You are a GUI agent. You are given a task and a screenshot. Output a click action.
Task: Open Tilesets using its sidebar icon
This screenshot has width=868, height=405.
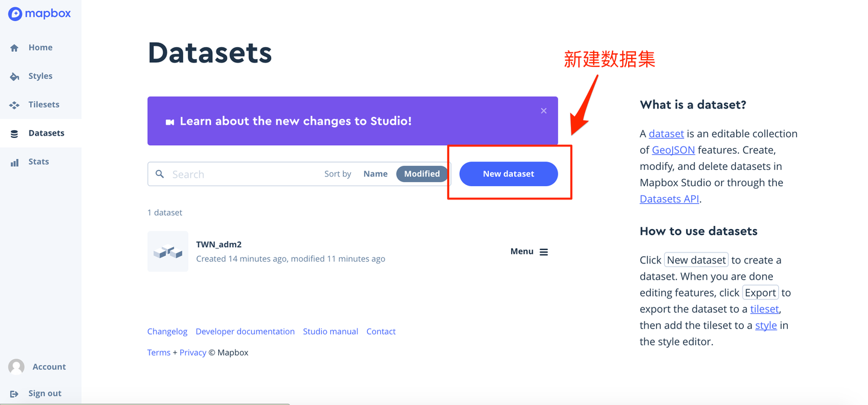coord(13,104)
